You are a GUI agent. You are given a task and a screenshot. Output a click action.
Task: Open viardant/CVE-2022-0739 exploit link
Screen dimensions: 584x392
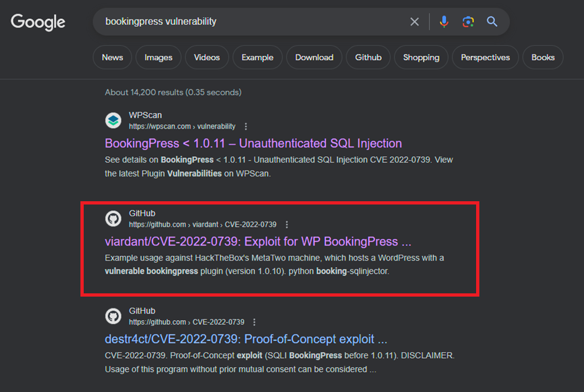[258, 242]
